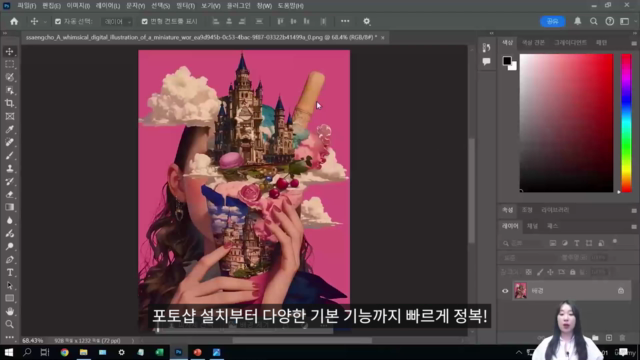Select the Pen tool
The width and height of the screenshot is (640, 360).
tap(9, 260)
